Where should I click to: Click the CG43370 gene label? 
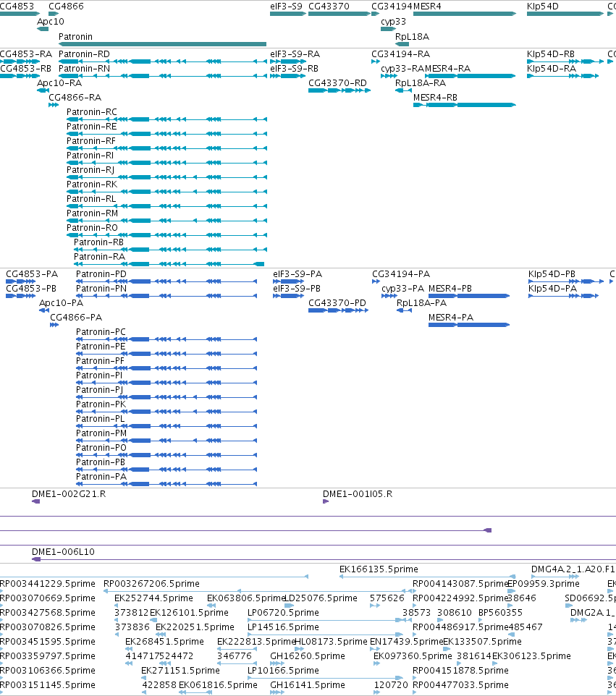tap(329, 7)
